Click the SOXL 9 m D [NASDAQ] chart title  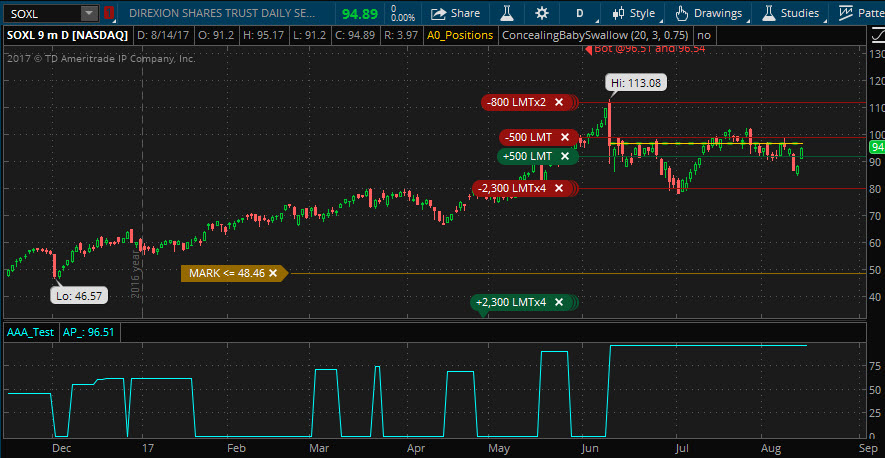click(67, 35)
